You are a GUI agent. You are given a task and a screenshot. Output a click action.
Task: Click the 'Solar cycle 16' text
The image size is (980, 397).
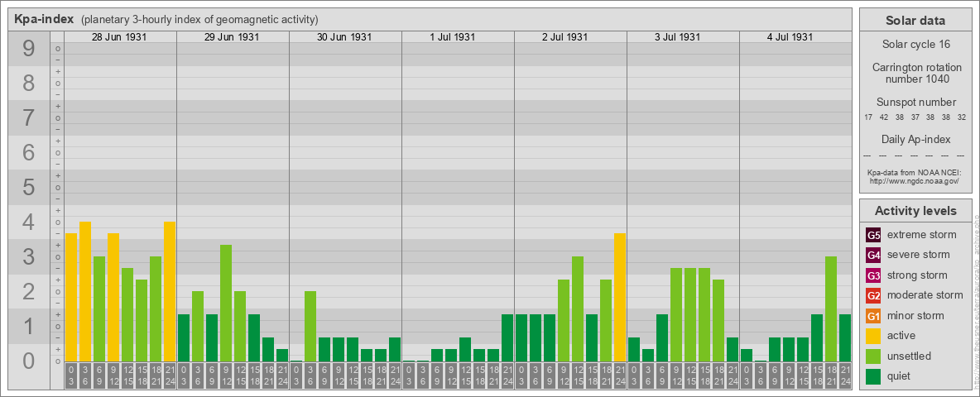915,45
